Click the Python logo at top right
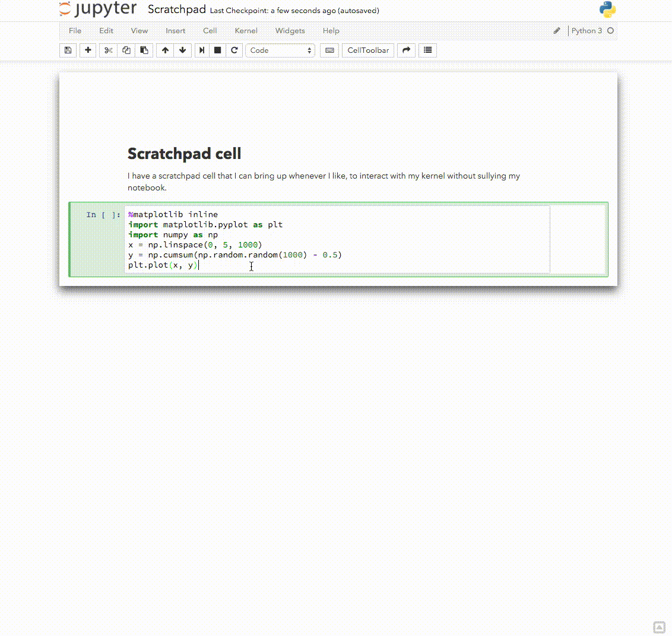Viewport: 672px width, 636px height. (x=607, y=9)
